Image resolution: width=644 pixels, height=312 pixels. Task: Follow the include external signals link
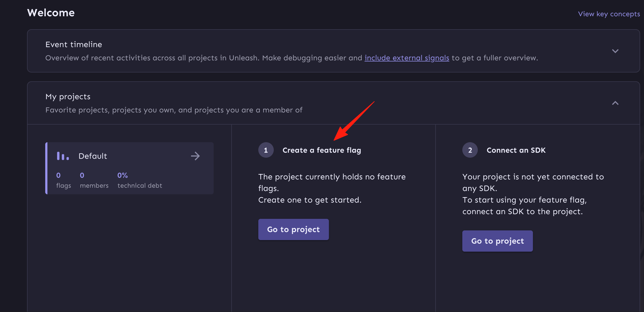tap(407, 58)
